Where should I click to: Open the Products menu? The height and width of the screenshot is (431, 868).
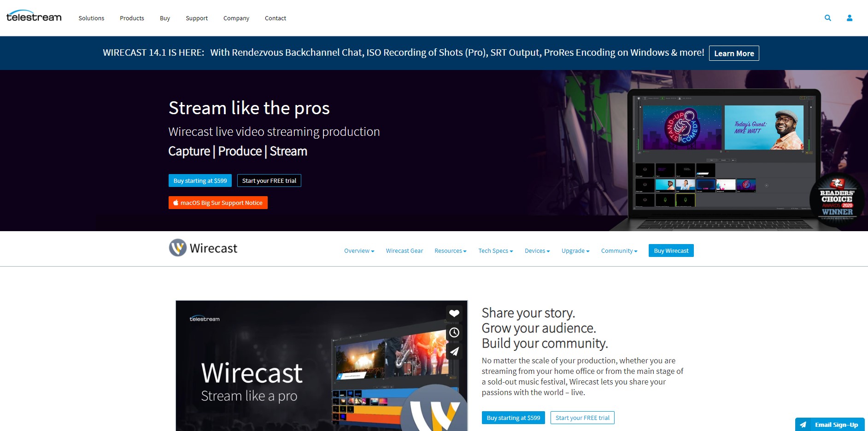(132, 18)
